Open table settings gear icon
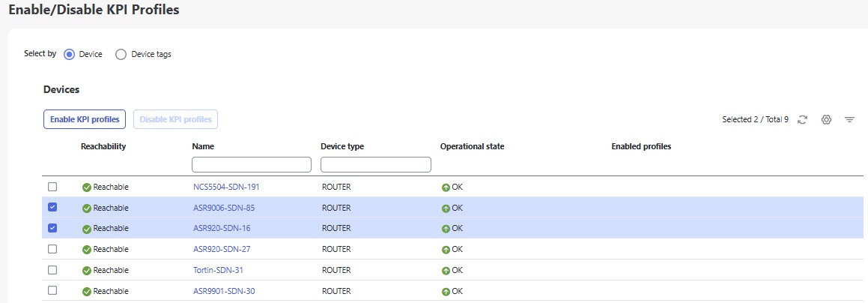The height and width of the screenshot is (303, 868). [x=827, y=120]
